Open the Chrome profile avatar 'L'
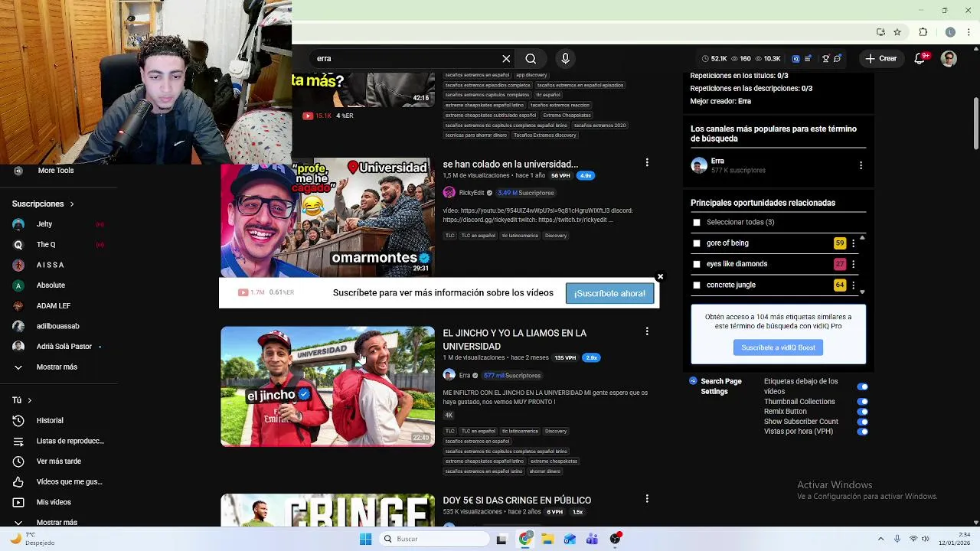 pyautogui.click(x=950, y=32)
